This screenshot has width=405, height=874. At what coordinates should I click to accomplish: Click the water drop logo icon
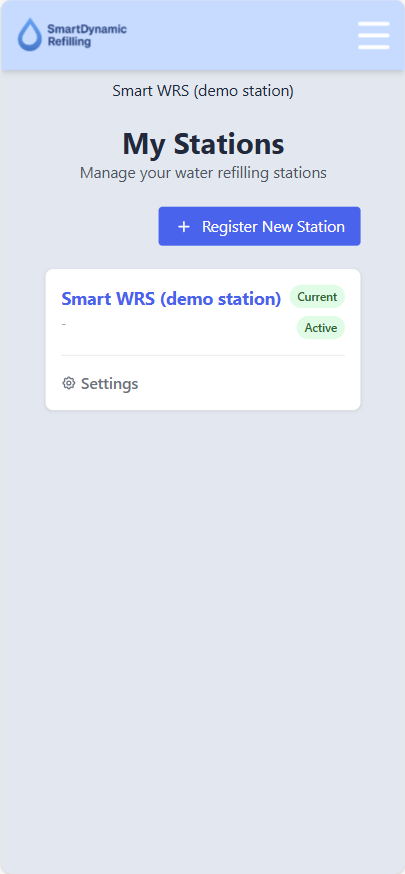pos(29,35)
